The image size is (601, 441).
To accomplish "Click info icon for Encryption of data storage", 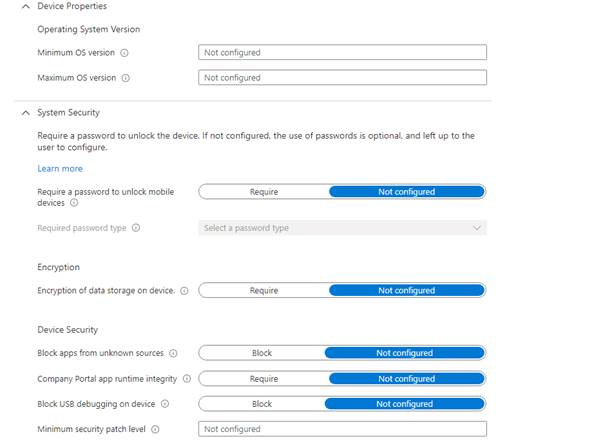I will [185, 291].
